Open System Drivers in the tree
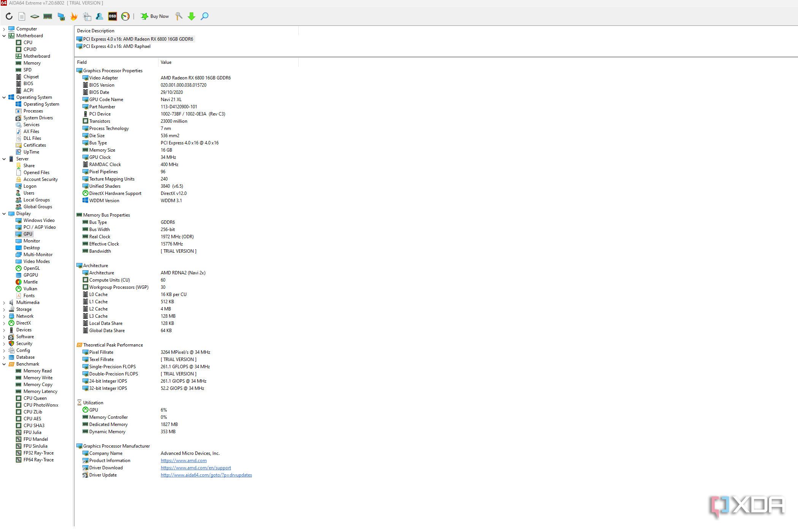The height and width of the screenshot is (532, 798). (x=34, y=118)
